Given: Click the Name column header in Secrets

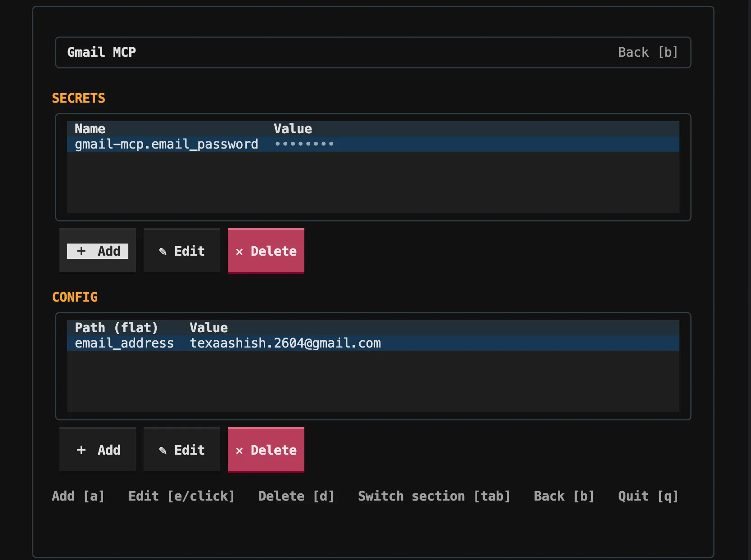Looking at the screenshot, I should [x=90, y=129].
